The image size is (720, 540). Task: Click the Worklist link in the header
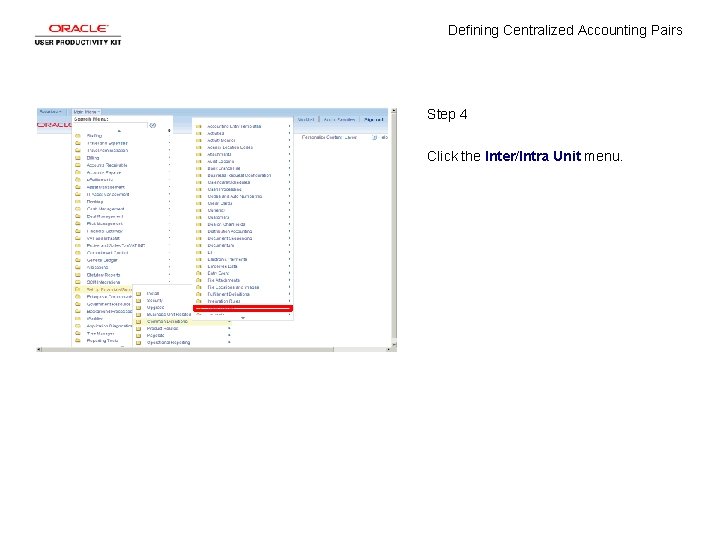tap(306, 119)
